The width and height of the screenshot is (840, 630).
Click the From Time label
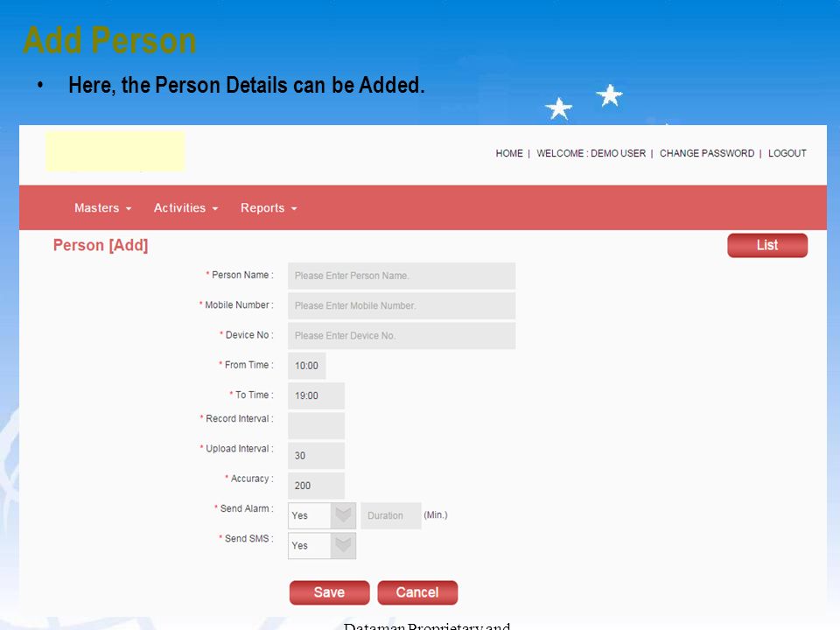(x=246, y=365)
